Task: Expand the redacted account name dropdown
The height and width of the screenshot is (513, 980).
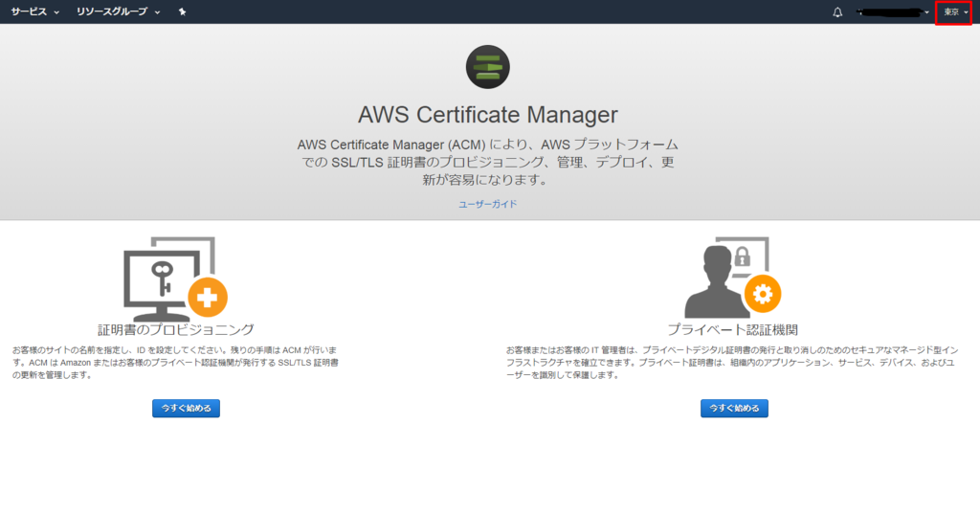Action: tap(893, 11)
